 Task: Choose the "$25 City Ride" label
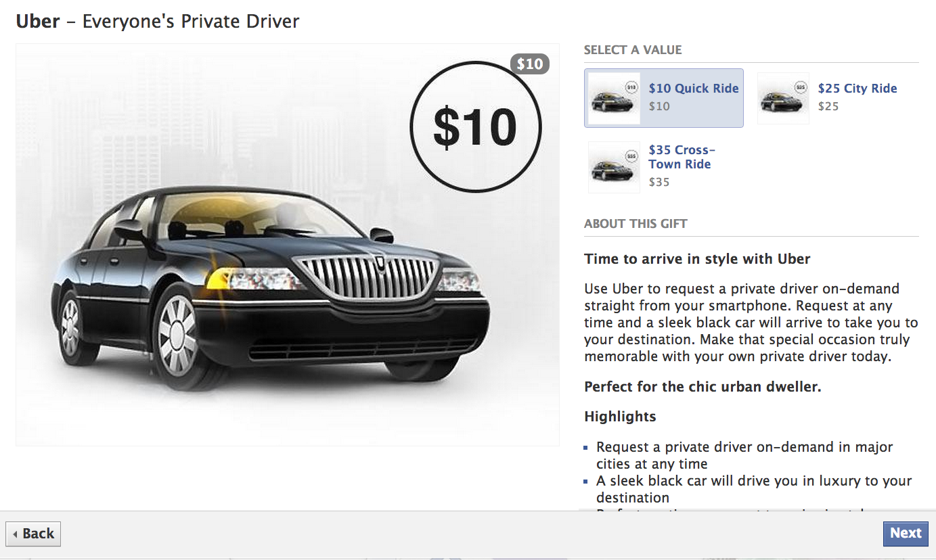[x=857, y=89]
